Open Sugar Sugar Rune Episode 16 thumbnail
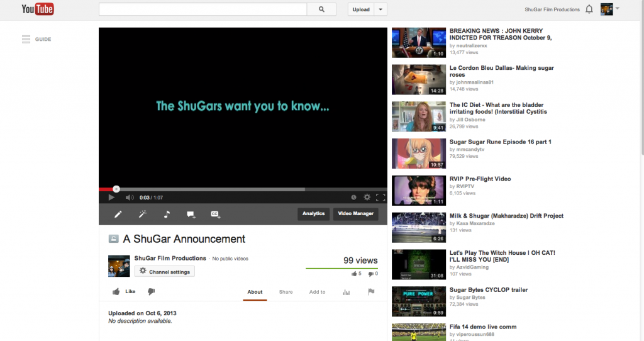 pos(418,154)
